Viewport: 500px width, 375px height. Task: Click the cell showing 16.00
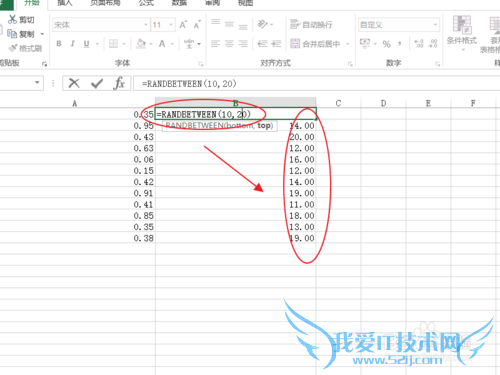point(236,159)
